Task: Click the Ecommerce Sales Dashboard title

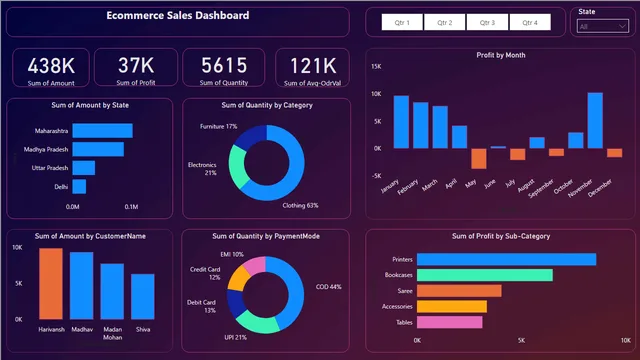Action: tap(178, 16)
